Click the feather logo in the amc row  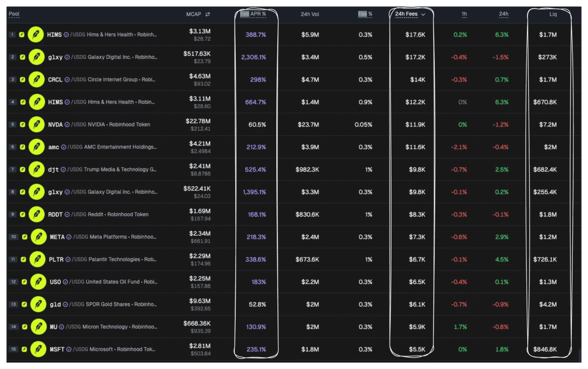(x=36, y=147)
